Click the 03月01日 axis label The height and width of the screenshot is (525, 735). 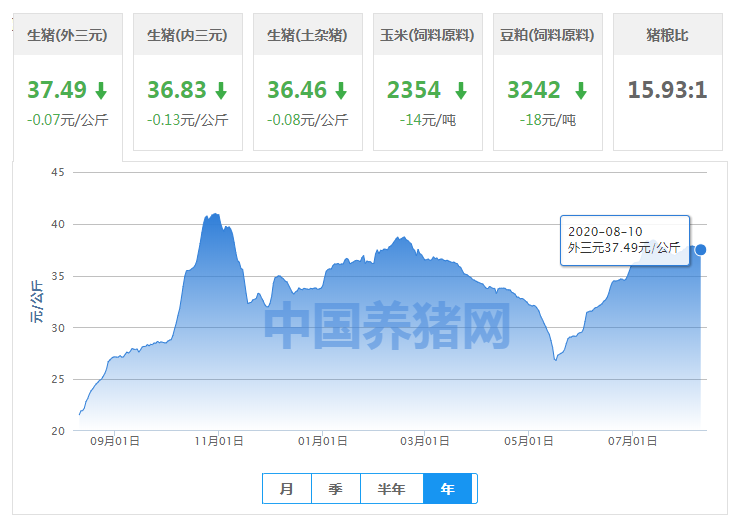click(425, 441)
